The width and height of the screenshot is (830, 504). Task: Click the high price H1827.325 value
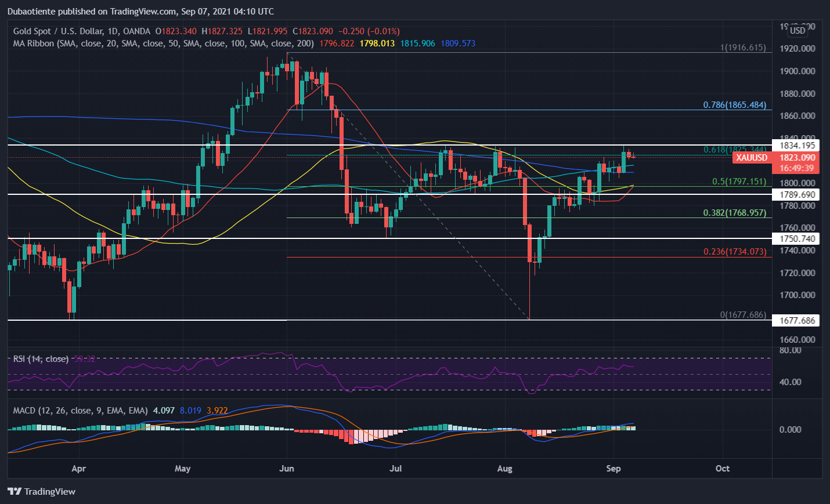222,31
